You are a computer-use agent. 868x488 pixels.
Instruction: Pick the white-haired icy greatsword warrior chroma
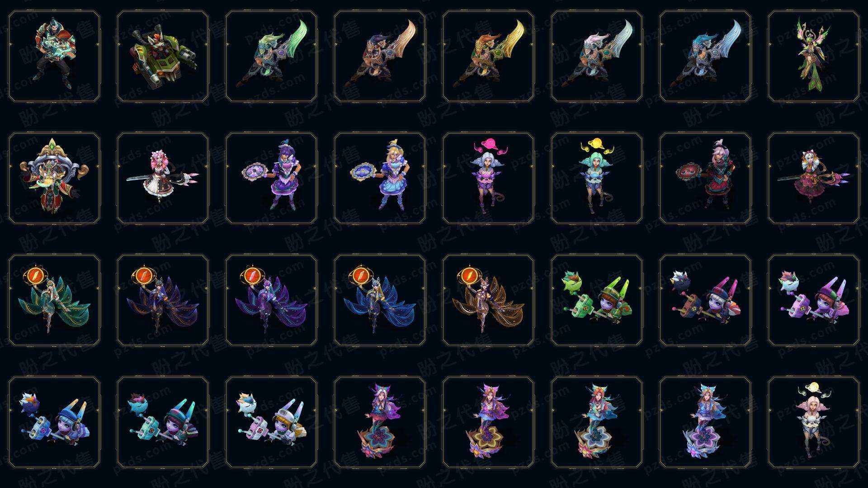tap(597, 56)
